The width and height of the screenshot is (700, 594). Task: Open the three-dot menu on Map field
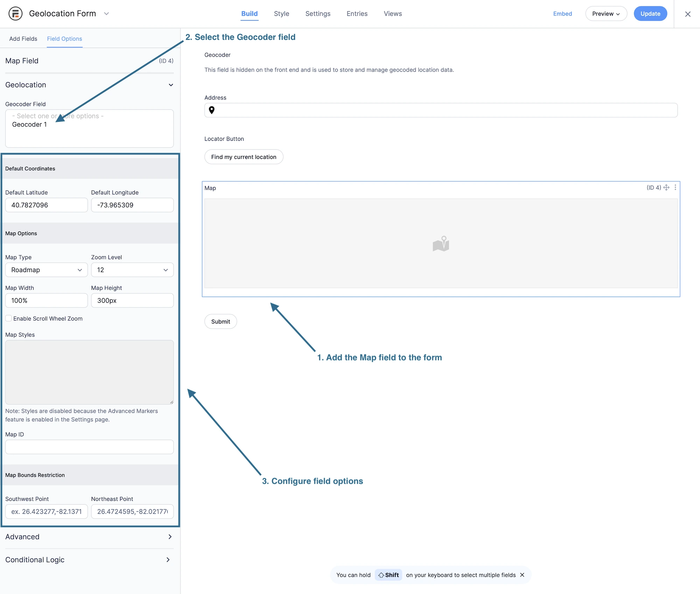675,187
